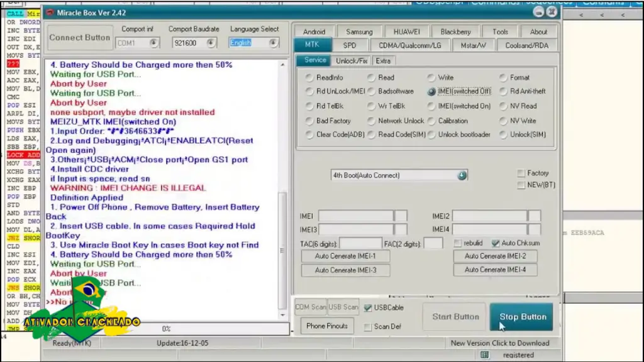Close the Miracle Box window
644x362 pixels.
[552, 12]
